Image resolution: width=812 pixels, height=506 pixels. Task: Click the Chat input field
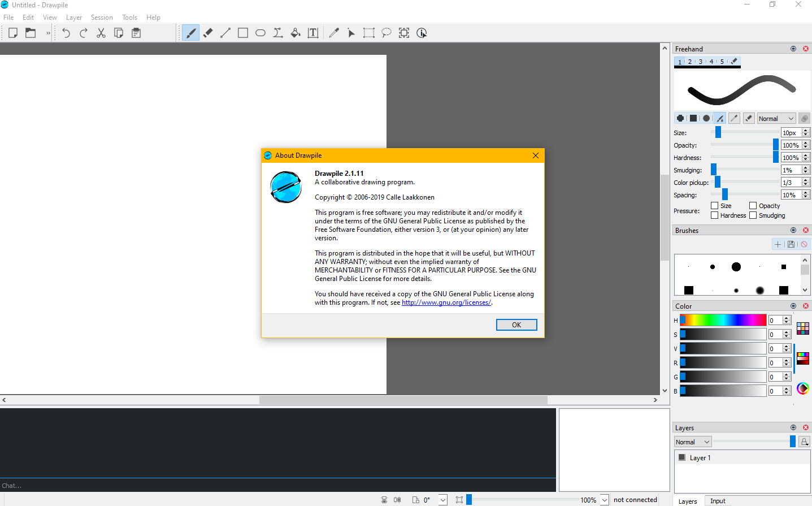point(278,486)
